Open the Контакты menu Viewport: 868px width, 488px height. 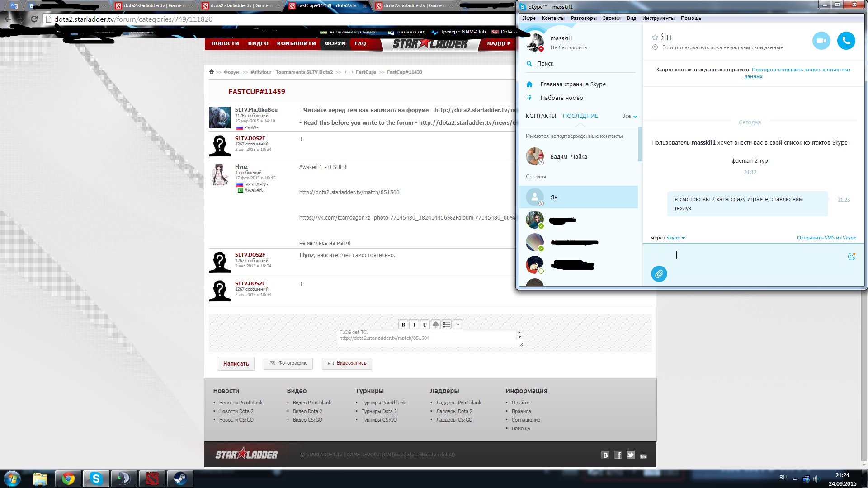click(553, 18)
